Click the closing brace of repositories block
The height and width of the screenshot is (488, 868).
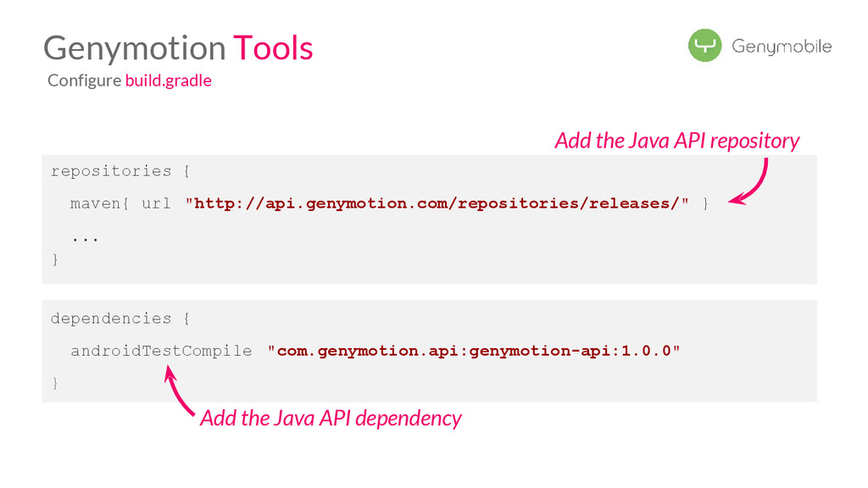56,260
